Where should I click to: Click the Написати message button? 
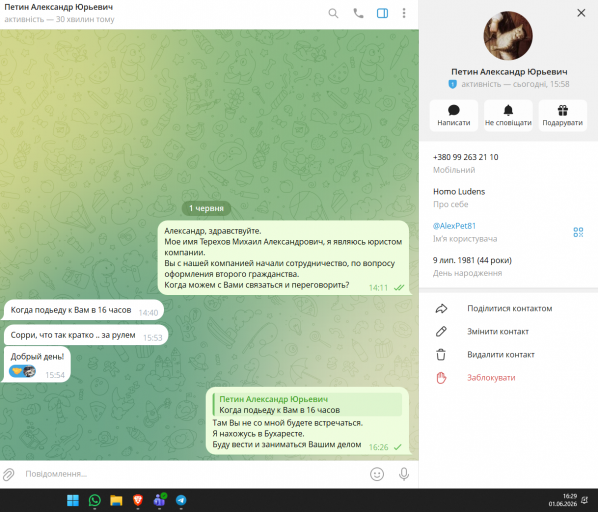pyautogui.click(x=453, y=116)
